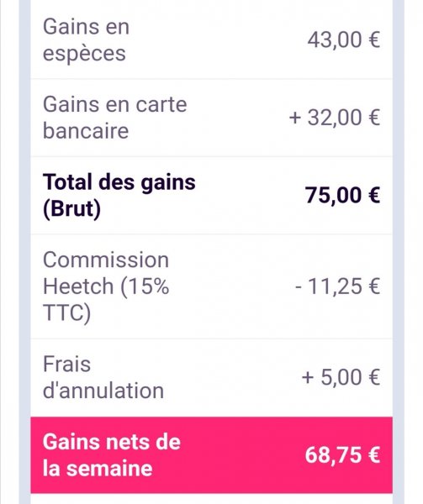This screenshot has width=423, height=504.
Task: Tap the - 11,25 € commission amount
Action: click(x=337, y=286)
